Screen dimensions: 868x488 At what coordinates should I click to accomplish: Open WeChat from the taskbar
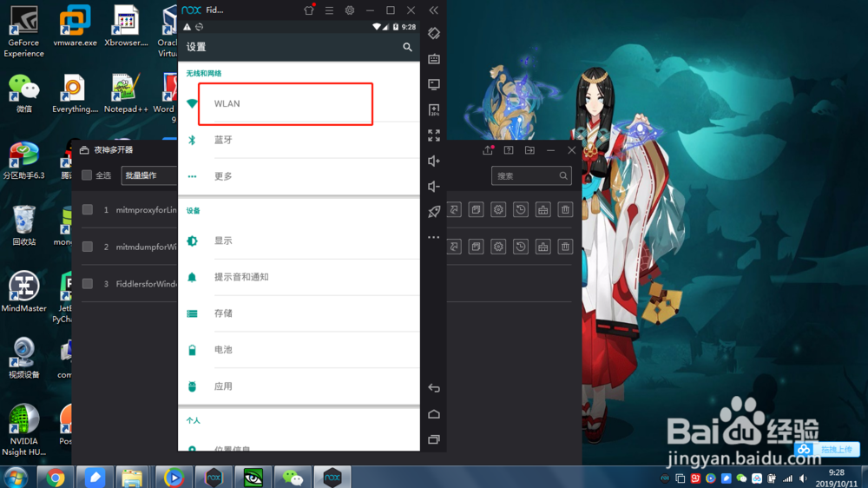click(293, 478)
